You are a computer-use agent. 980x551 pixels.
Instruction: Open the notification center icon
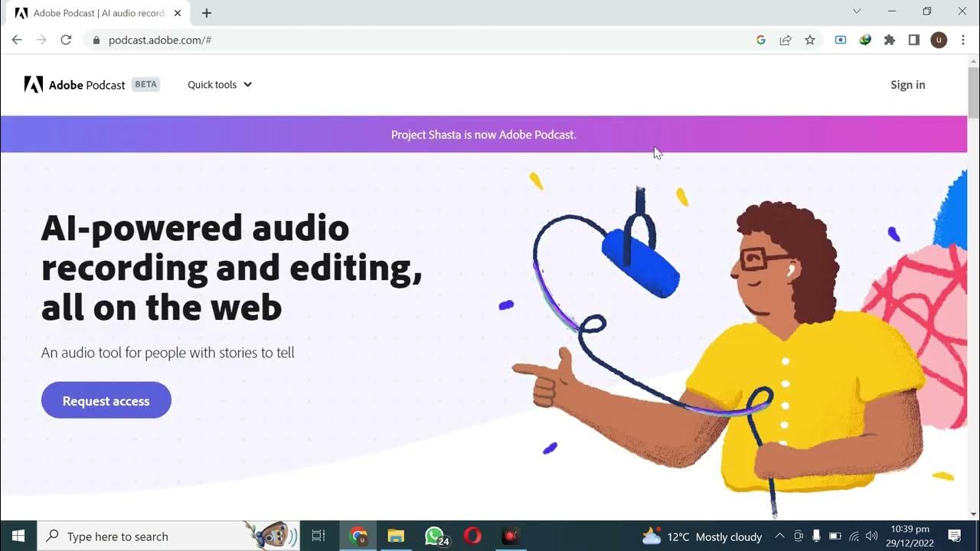955,536
